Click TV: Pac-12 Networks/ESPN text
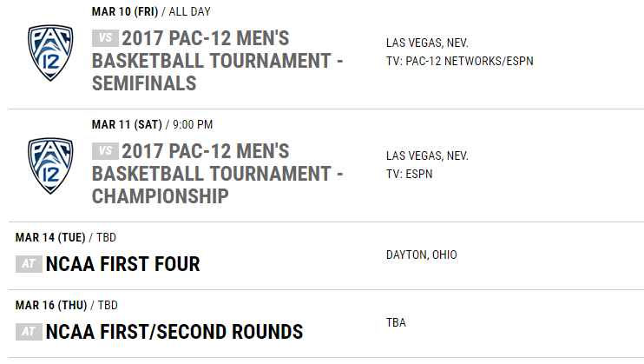Image resolution: width=644 pixels, height=364 pixels. (460, 62)
